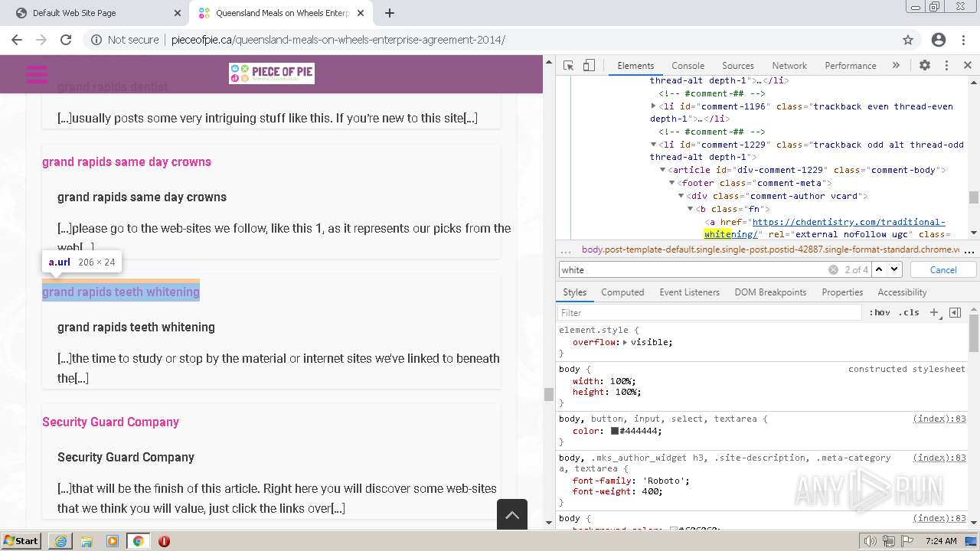
Task: Open DevTools settings gear
Action: [x=925, y=66]
